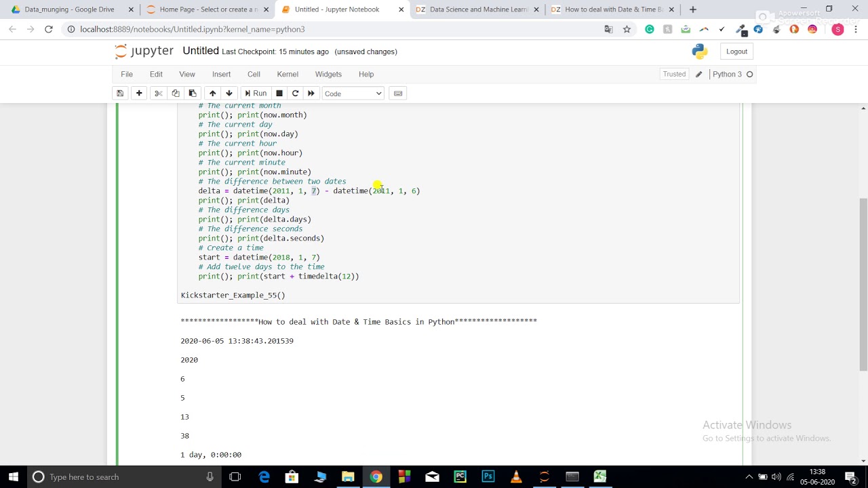Go back in browser history
Viewport: 868px width, 488px height.
12,29
